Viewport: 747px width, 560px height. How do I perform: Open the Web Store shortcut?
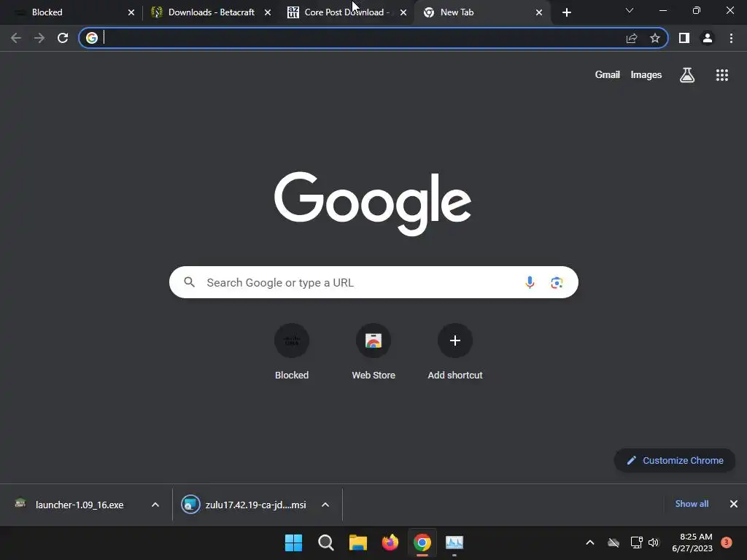click(x=373, y=351)
